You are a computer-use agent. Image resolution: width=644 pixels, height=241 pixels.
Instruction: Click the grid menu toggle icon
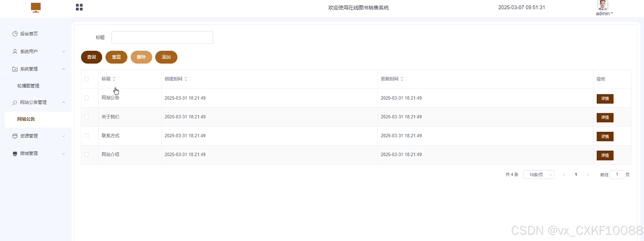point(79,7)
